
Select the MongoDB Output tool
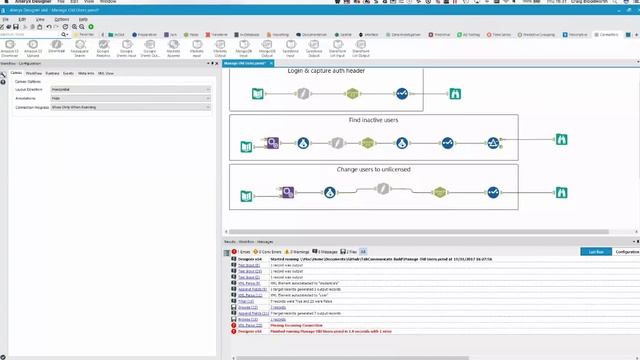267,48
